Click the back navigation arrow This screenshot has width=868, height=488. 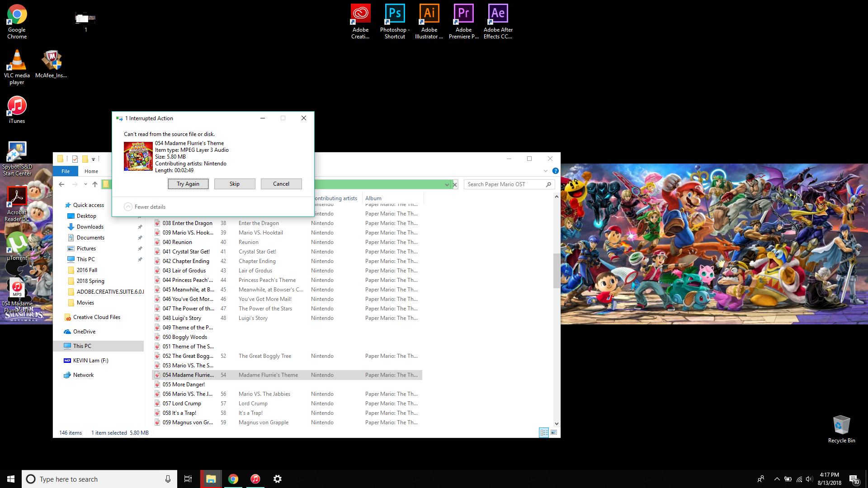pyautogui.click(x=61, y=184)
